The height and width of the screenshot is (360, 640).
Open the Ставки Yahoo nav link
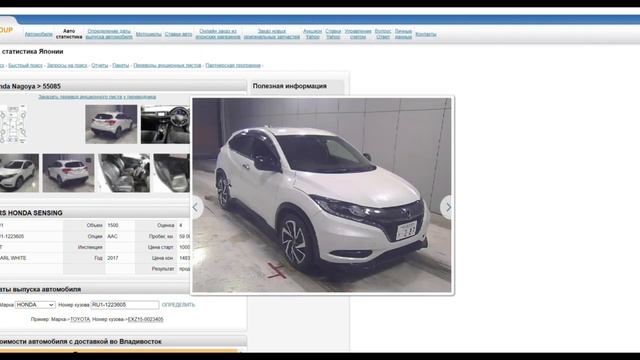tap(333, 34)
